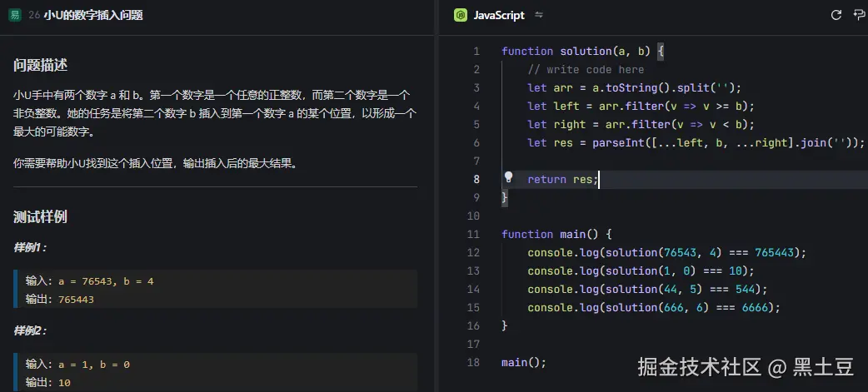Click the problem number 26
The width and height of the screenshot is (868, 392).
(x=33, y=16)
